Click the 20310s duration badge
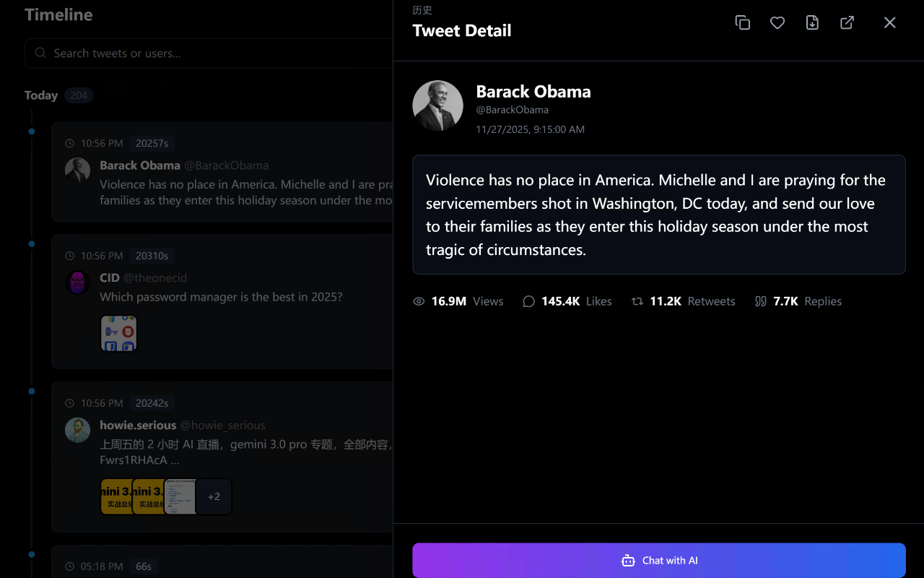 pyautogui.click(x=152, y=256)
